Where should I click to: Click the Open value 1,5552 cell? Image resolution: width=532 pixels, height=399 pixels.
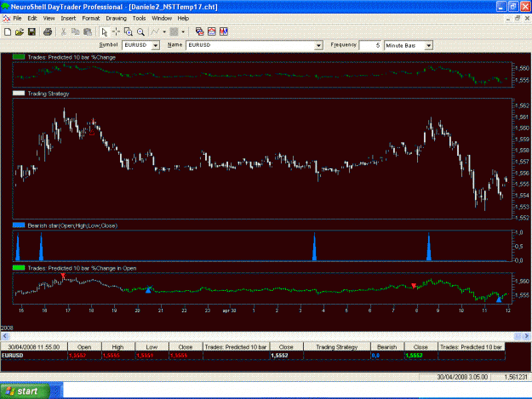(84, 356)
